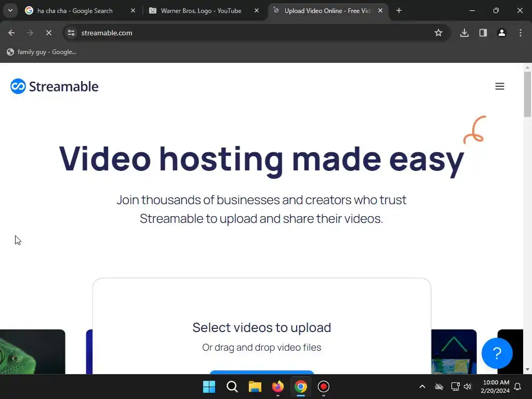532x399 pixels.
Task: Go back to the previous page
Action: click(11, 33)
